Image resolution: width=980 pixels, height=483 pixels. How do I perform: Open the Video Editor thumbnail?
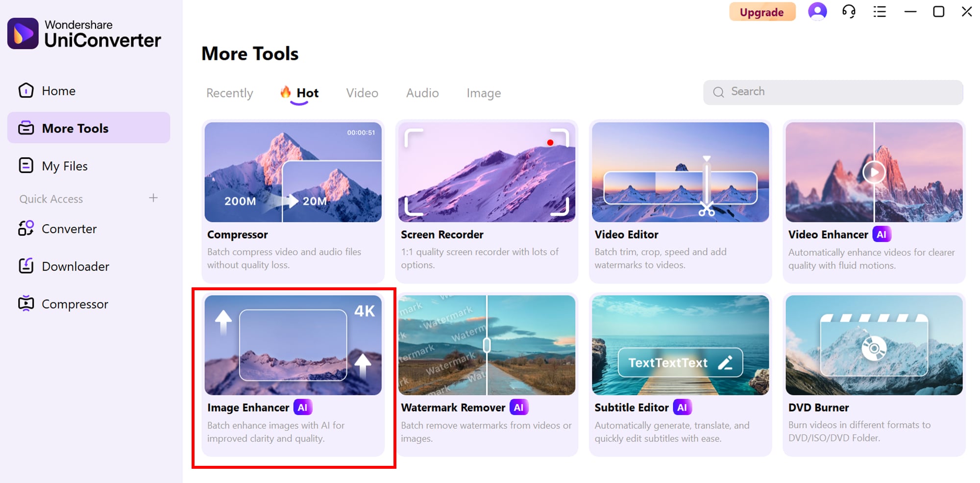680,172
